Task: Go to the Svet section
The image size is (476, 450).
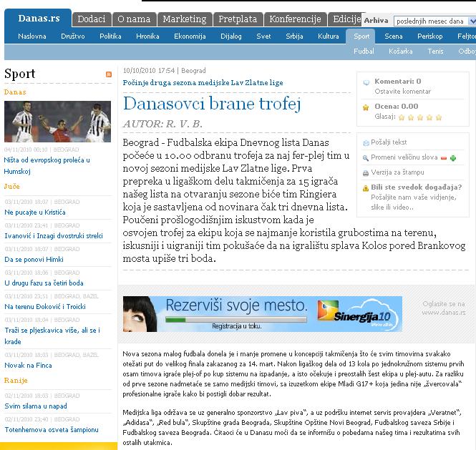Action: [x=263, y=36]
